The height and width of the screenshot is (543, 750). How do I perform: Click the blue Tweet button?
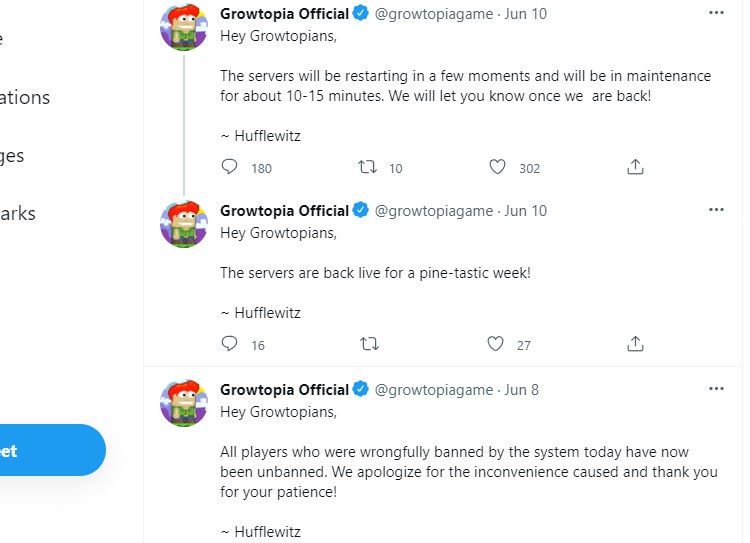coord(53,450)
